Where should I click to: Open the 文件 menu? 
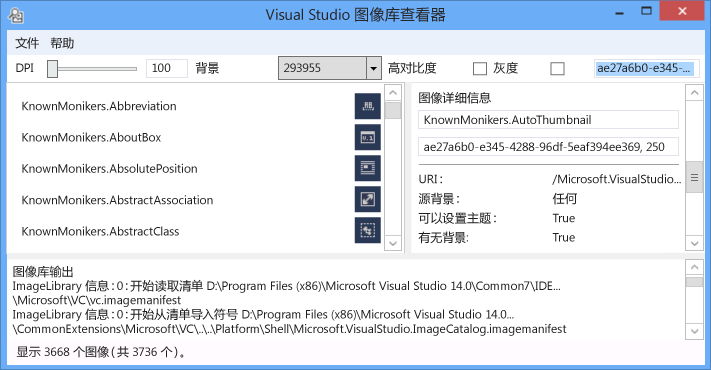point(27,43)
